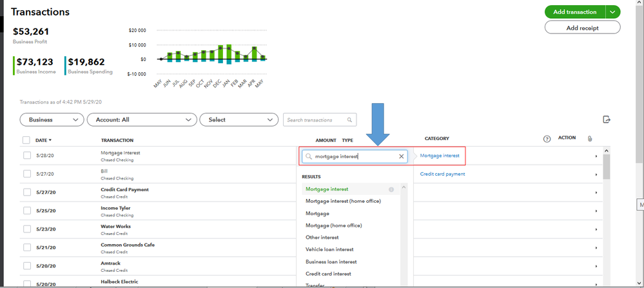Select Vehicle loan interest result
This screenshot has height=288, width=644.
(329, 249)
